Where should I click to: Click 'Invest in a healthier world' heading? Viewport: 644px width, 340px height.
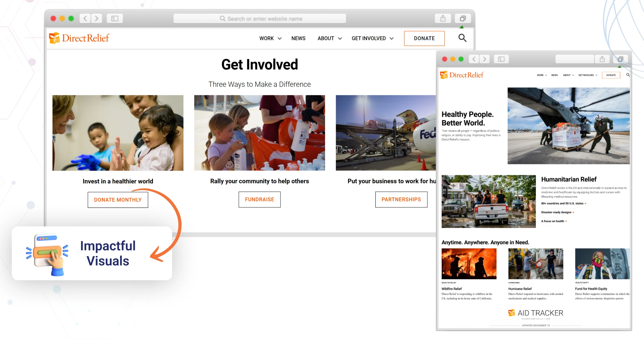118,181
